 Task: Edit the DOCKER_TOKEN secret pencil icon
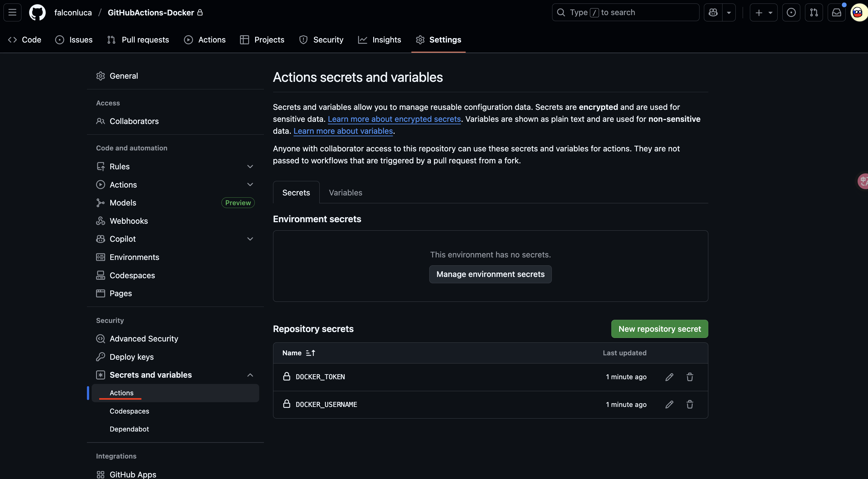(669, 377)
